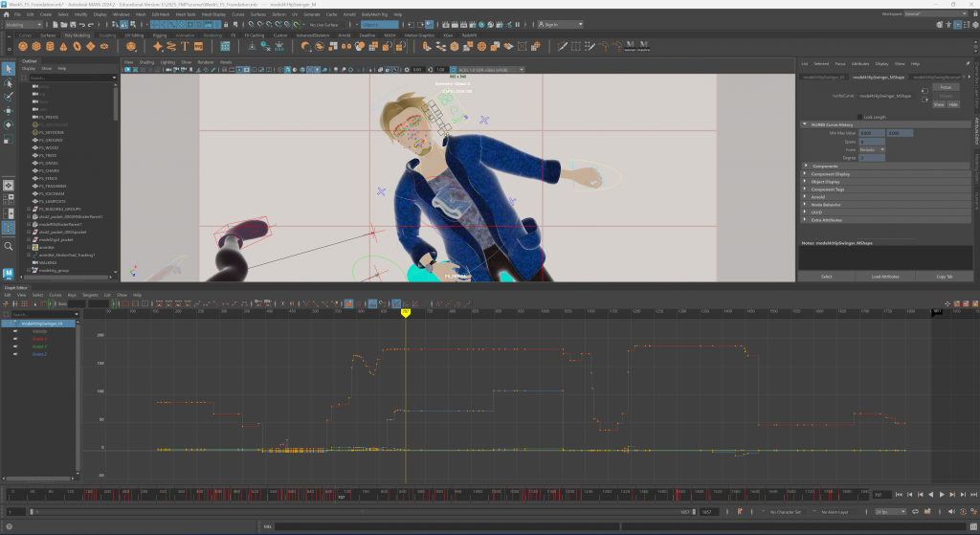980x535 pixels.
Task: Open the Modeling menu set dropdown
Action: (24, 25)
